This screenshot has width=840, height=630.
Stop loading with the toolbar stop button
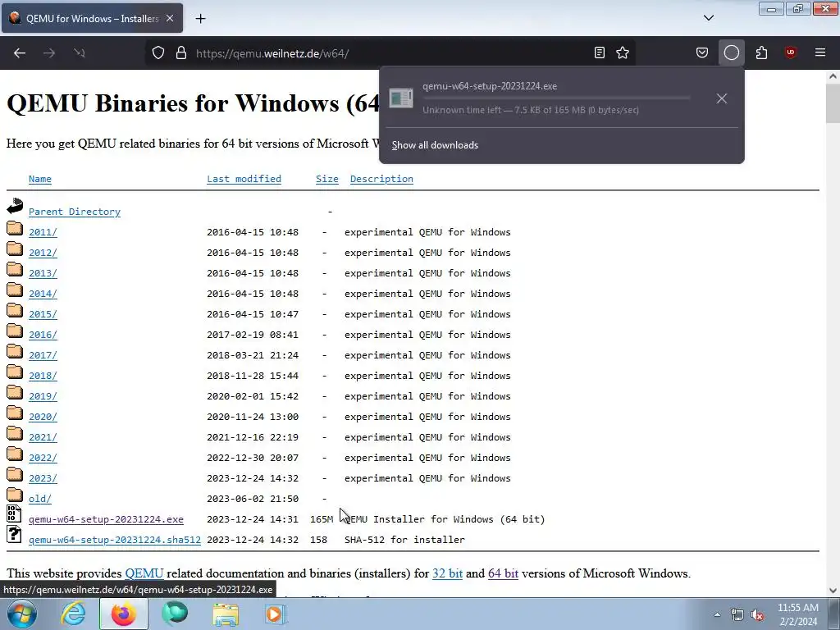(x=80, y=52)
